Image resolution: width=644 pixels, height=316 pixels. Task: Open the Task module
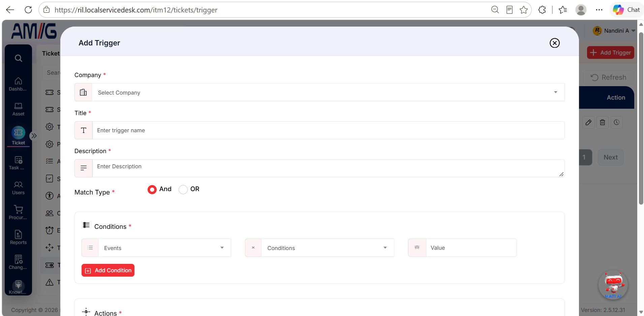(x=18, y=163)
